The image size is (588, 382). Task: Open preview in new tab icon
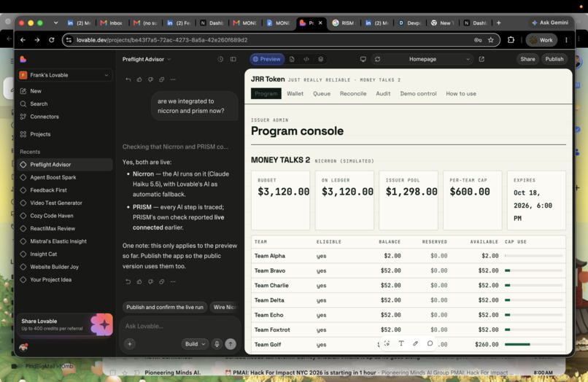point(481,59)
